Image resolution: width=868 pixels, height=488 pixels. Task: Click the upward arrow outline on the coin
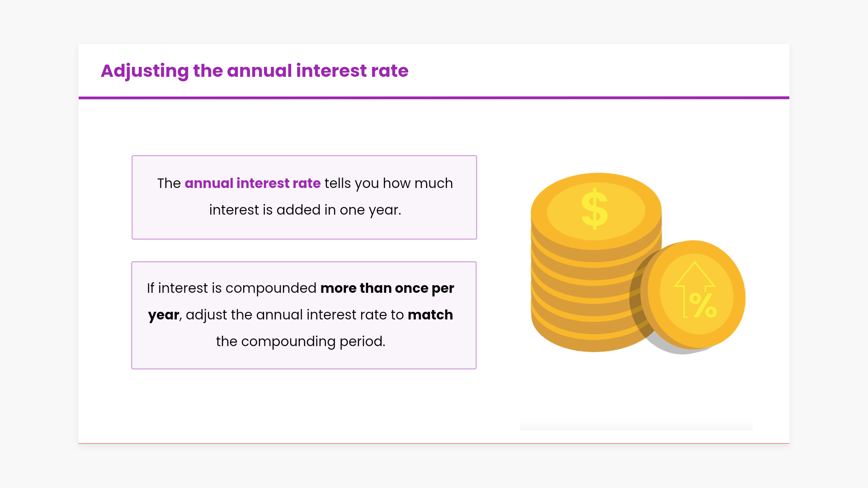coord(694,277)
